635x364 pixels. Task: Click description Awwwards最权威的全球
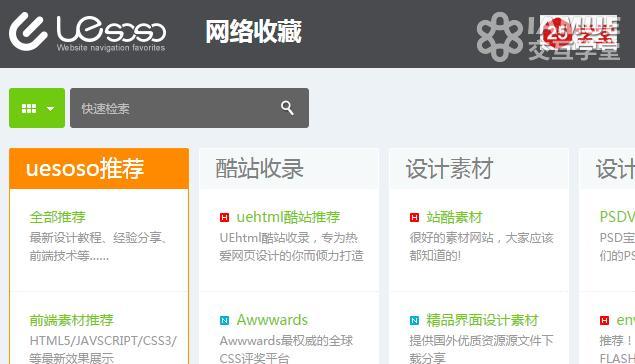pyautogui.click(x=286, y=341)
